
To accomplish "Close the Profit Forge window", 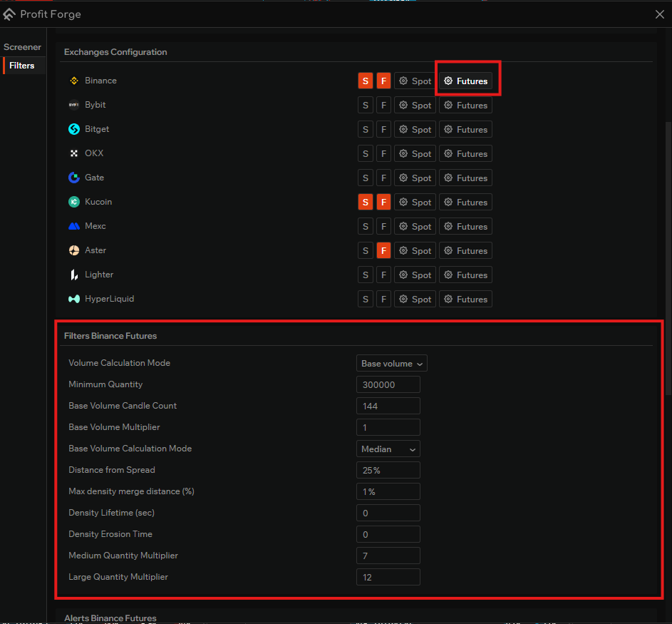I will (x=660, y=14).
